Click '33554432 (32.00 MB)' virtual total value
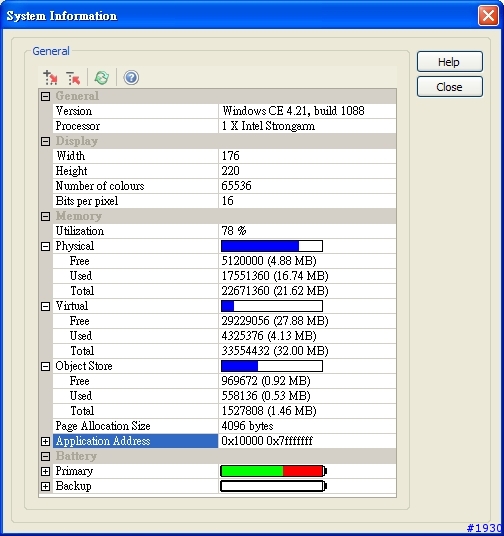504x536 pixels. (x=275, y=351)
